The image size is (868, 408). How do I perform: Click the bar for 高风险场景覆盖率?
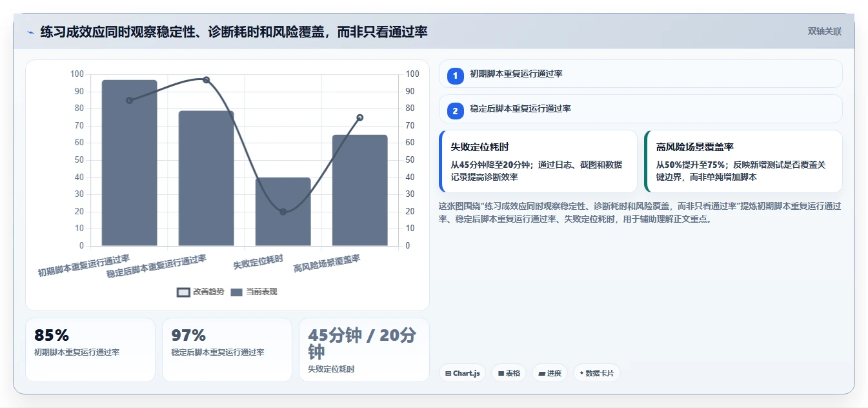[x=359, y=190]
